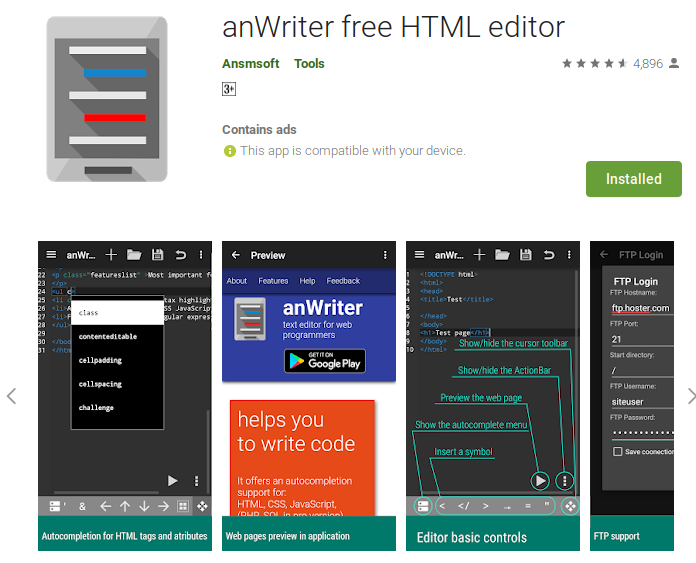Viewport: 696px width, 563px height.
Task: Click the anWriter app icon image
Action: 107,99
